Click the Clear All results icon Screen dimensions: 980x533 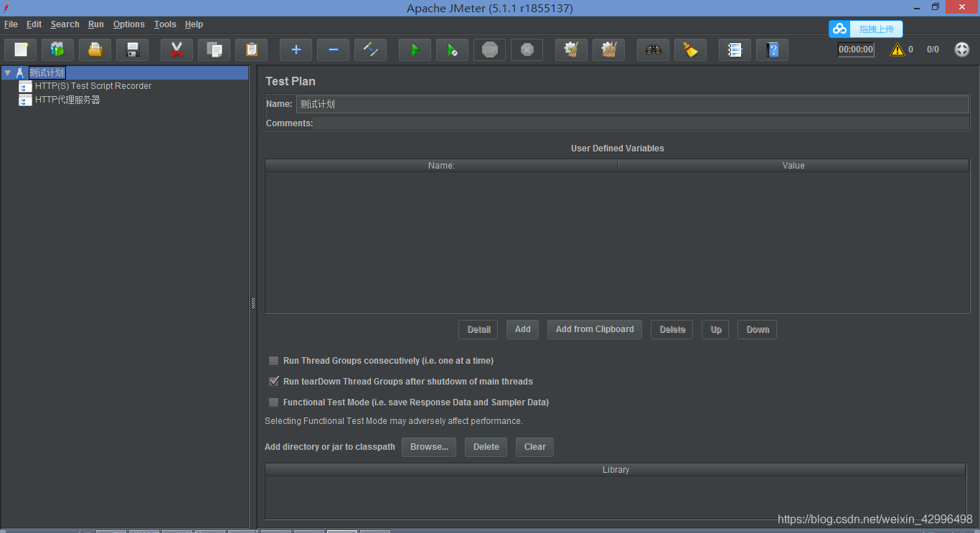[609, 49]
